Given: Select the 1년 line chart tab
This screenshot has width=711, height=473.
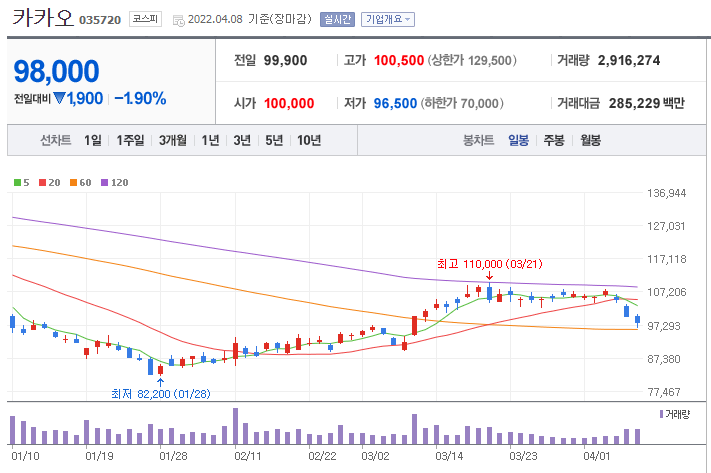Looking at the screenshot, I should 210,141.
